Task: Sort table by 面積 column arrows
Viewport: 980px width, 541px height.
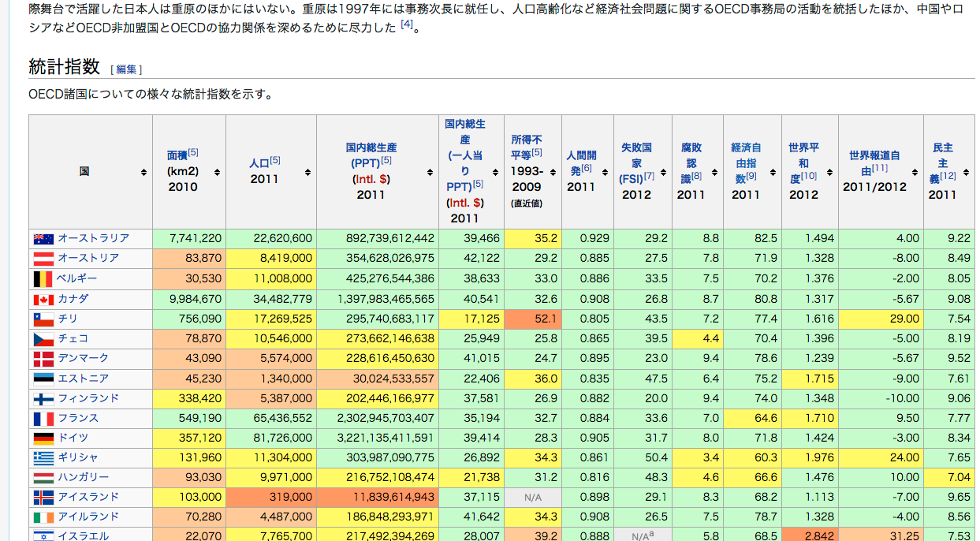Action: click(x=217, y=172)
